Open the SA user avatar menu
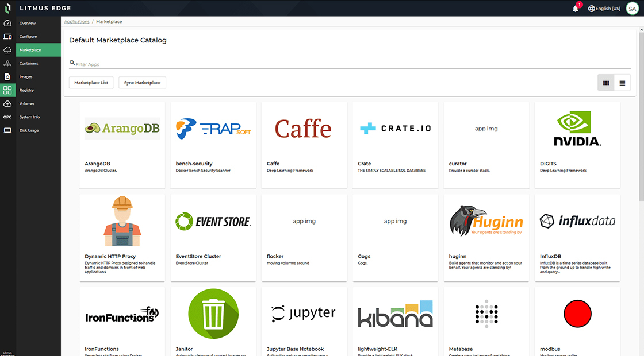Image resolution: width=644 pixels, height=356 pixels. pos(632,9)
